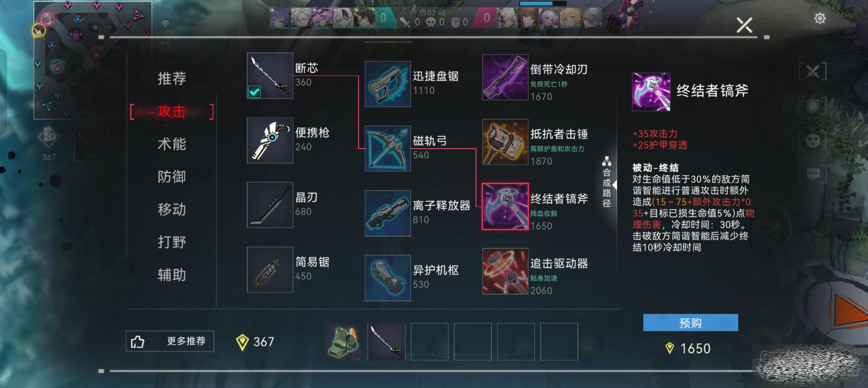This screenshot has width=868, height=388.
Task: Open the 打野 category tab
Action: (x=172, y=242)
